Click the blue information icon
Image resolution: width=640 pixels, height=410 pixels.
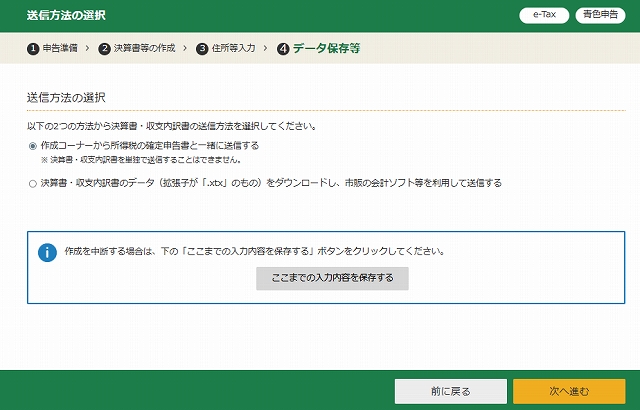tap(47, 251)
